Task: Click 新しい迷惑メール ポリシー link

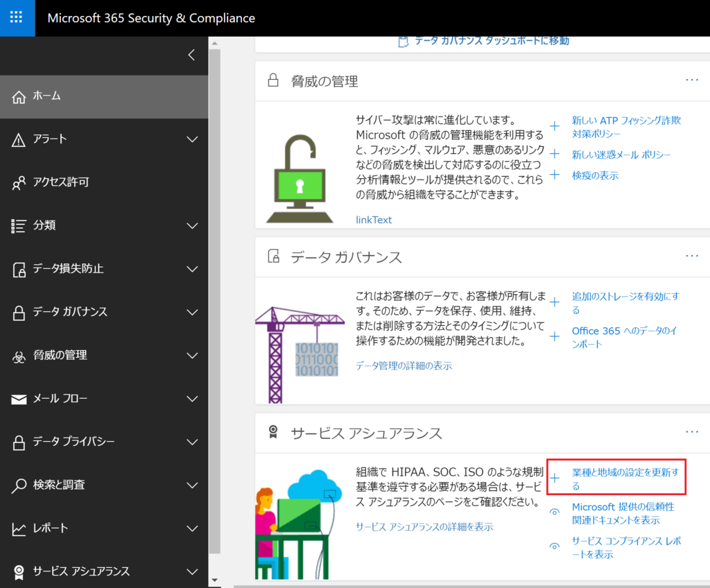Action: pyautogui.click(x=621, y=155)
